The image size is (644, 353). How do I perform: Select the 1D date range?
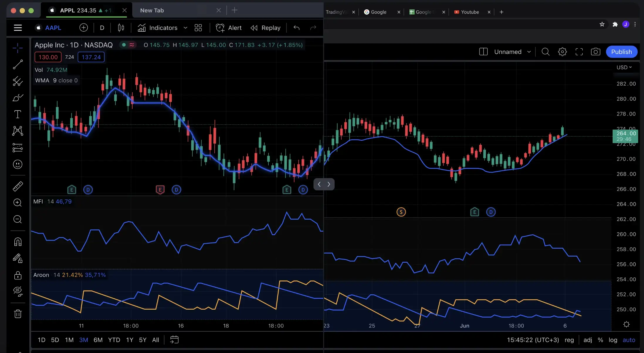point(41,340)
